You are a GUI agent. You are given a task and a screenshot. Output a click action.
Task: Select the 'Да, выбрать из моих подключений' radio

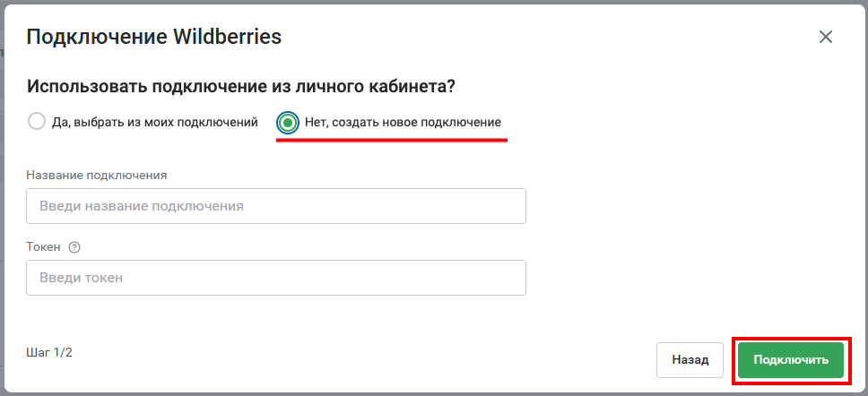click(37, 122)
